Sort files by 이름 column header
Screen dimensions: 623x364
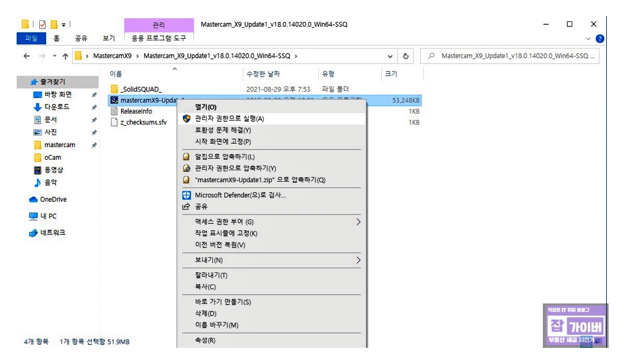[115, 74]
